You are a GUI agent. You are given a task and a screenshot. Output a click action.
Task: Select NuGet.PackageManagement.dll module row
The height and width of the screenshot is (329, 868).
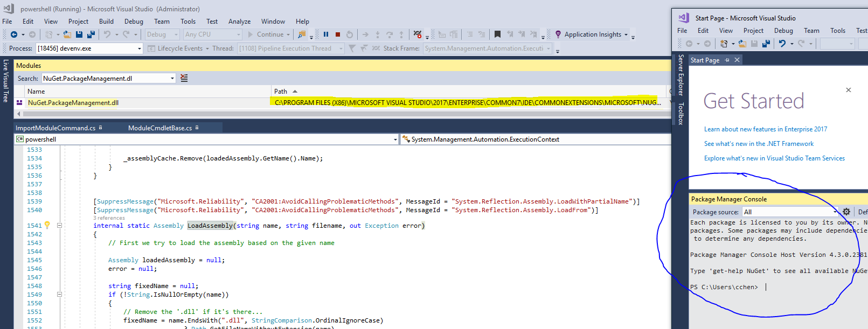pyautogui.click(x=343, y=102)
